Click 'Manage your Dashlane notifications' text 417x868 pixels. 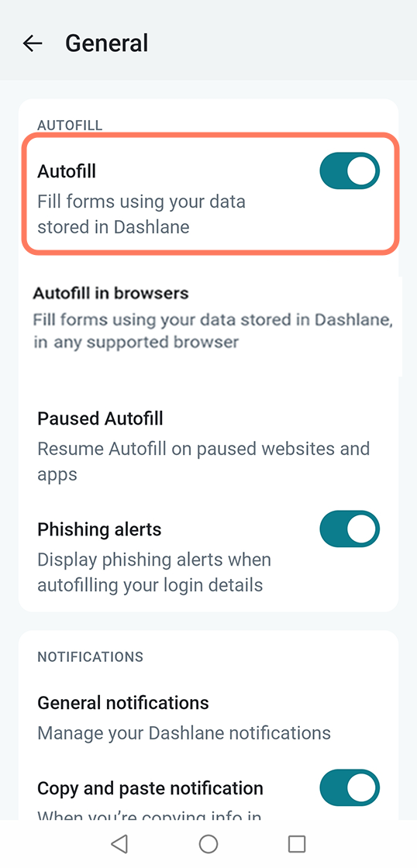[184, 733]
